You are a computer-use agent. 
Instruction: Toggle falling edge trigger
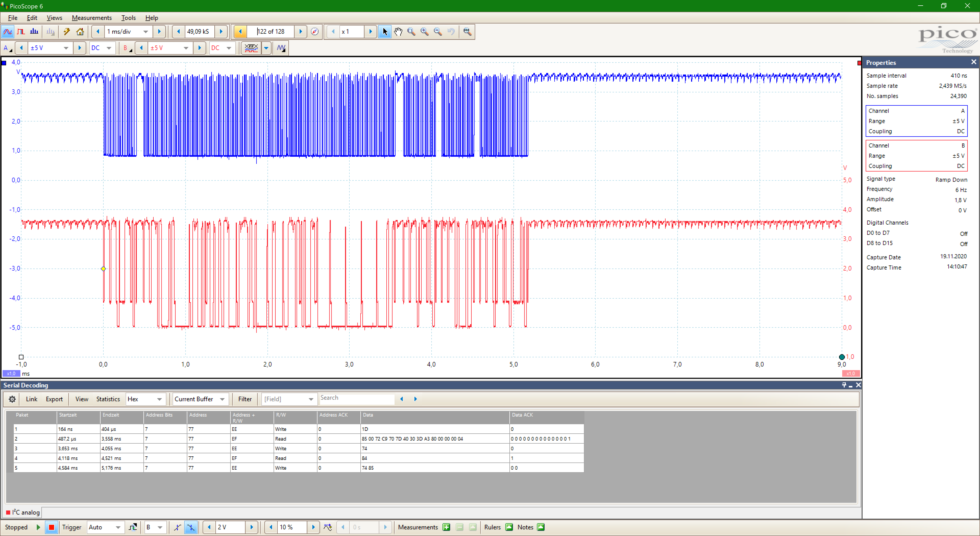191,527
